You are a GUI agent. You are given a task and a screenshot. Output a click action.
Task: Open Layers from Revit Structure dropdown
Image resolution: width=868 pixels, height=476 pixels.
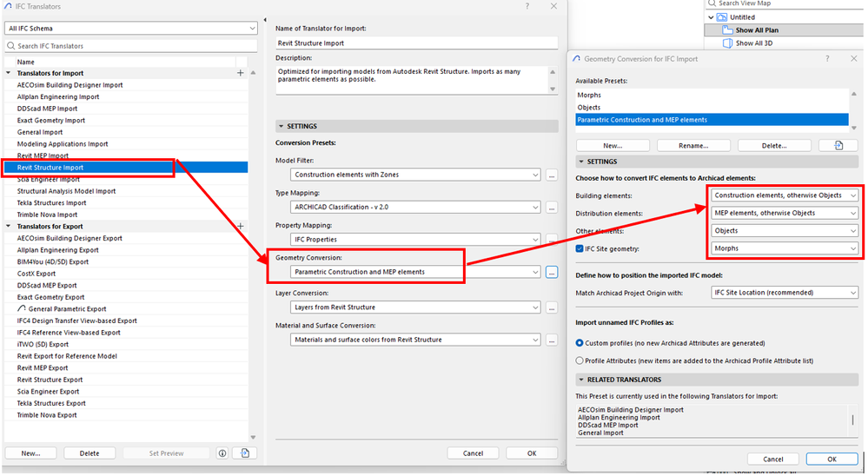[x=415, y=307]
